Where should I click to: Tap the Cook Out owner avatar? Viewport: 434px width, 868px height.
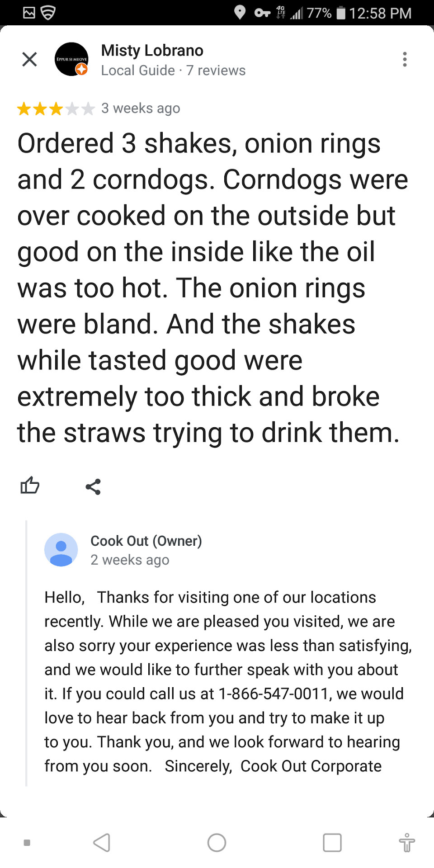tap(61, 550)
